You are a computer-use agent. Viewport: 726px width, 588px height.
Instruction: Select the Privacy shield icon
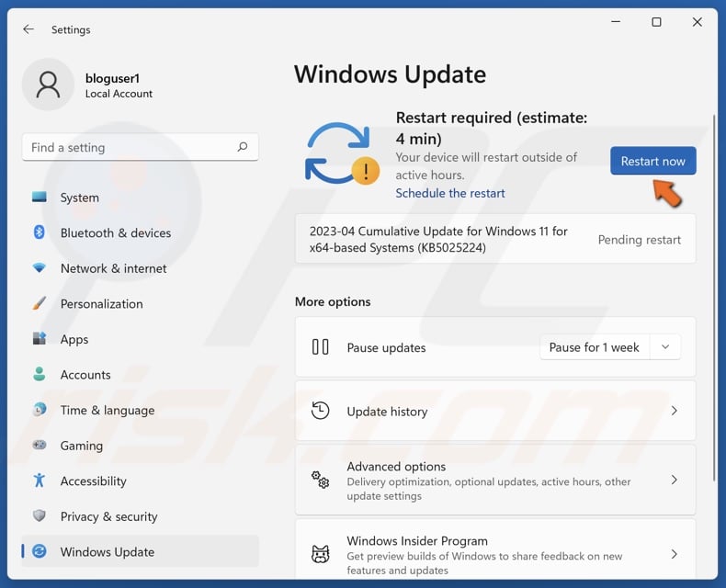coord(40,515)
